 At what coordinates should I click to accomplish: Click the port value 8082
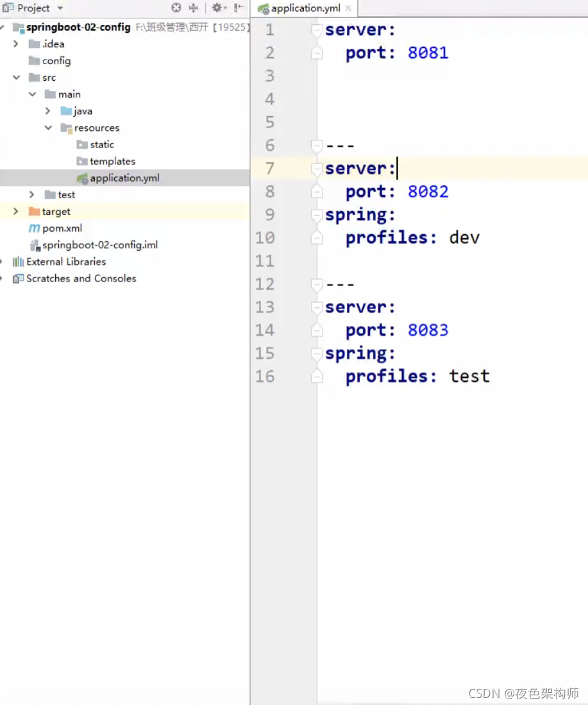[428, 192]
